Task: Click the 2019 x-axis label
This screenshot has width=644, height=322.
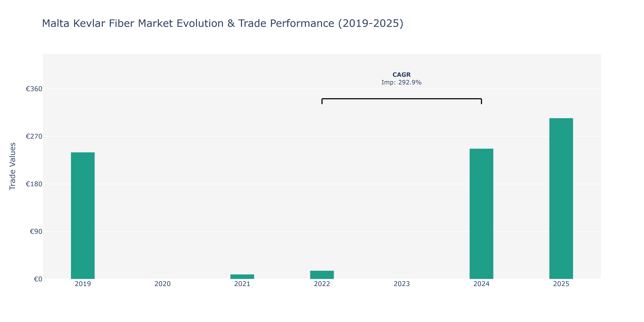Action: [83, 284]
